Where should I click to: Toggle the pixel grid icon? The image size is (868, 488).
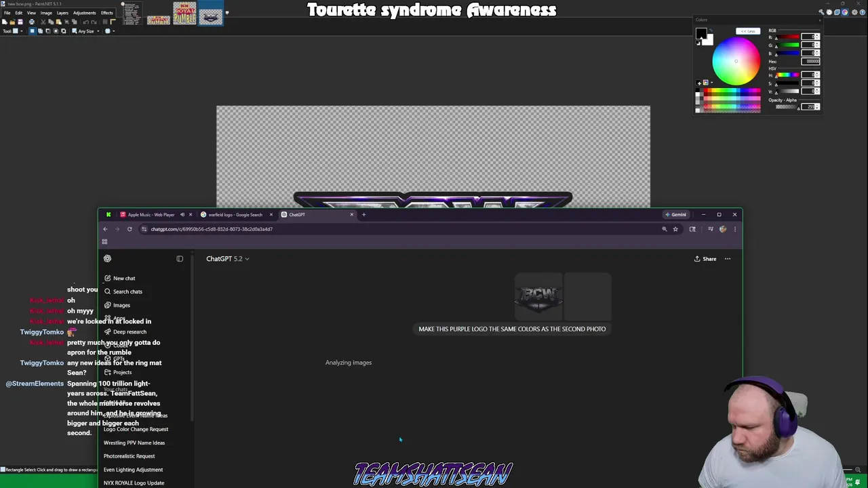[105, 22]
